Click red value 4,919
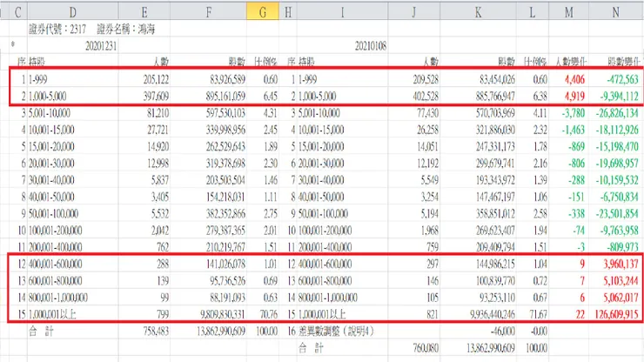The height and width of the screenshot is (362, 644). click(574, 96)
